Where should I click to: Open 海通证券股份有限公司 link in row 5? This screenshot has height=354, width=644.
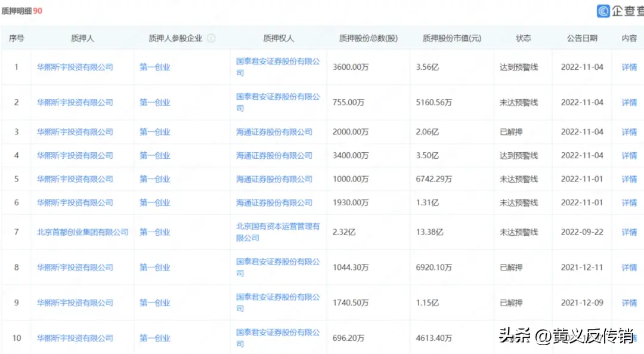274,179
